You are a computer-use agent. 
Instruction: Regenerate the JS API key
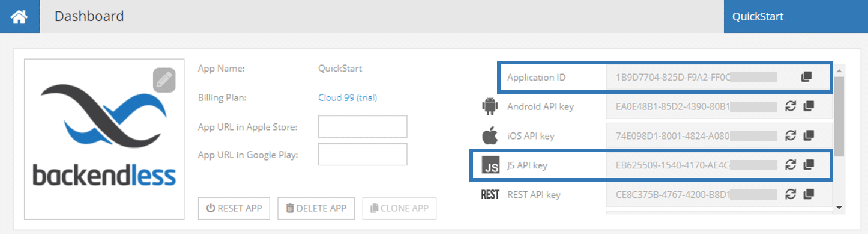791,164
